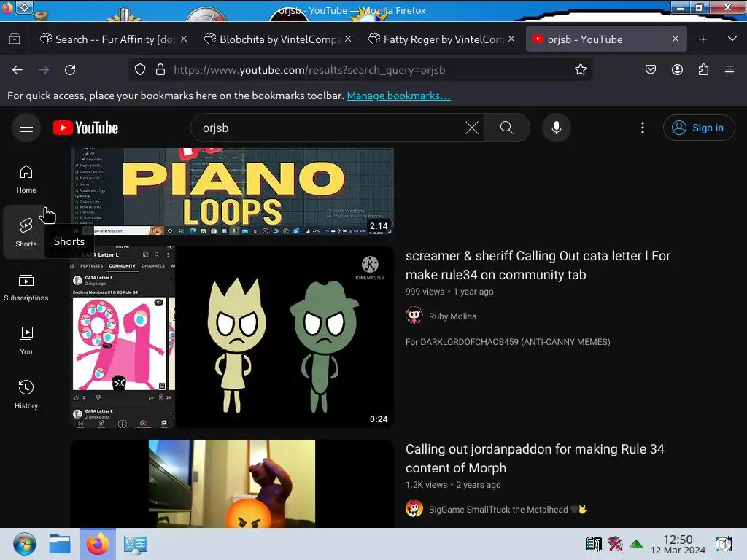Viewport: 747px width, 560px height.
Task: Open the jordanpaddon video thumbnail
Action: 233,483
